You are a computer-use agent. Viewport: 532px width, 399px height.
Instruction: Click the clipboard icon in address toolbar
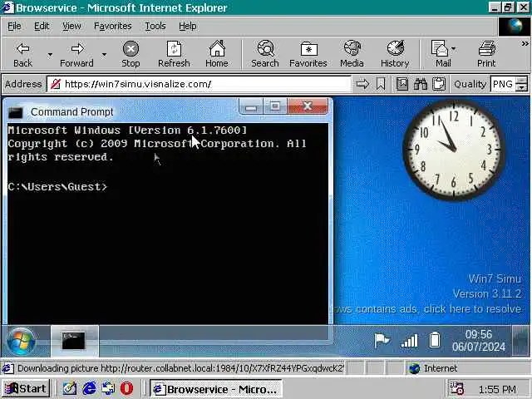click(x=439, y=84)
